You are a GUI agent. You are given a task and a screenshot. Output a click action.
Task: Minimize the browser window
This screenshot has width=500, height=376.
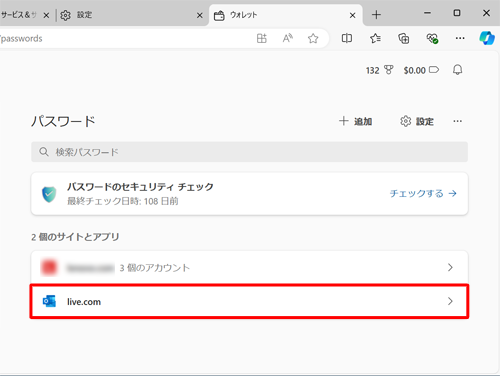427,13
